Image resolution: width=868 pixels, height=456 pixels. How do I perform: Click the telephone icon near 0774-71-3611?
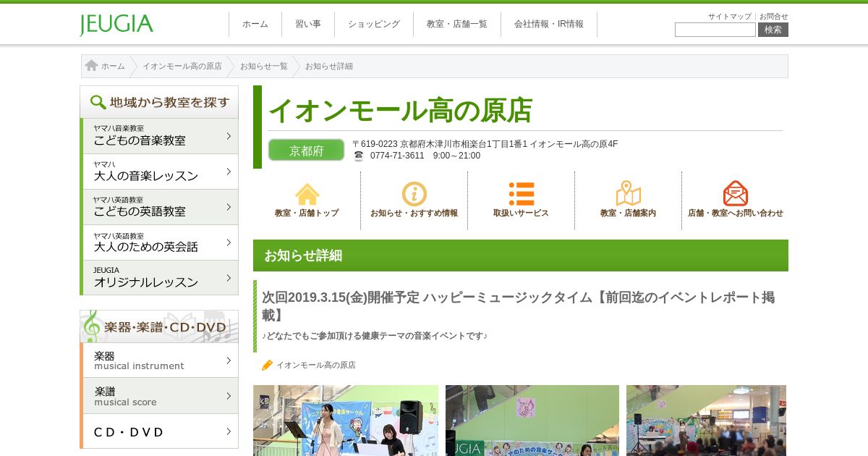pyautogui.click(x=358, y=156)
